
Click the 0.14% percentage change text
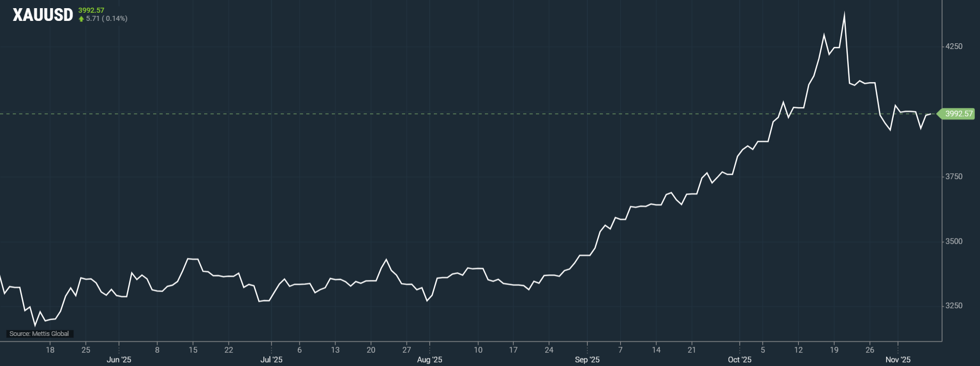click(115, 18)
